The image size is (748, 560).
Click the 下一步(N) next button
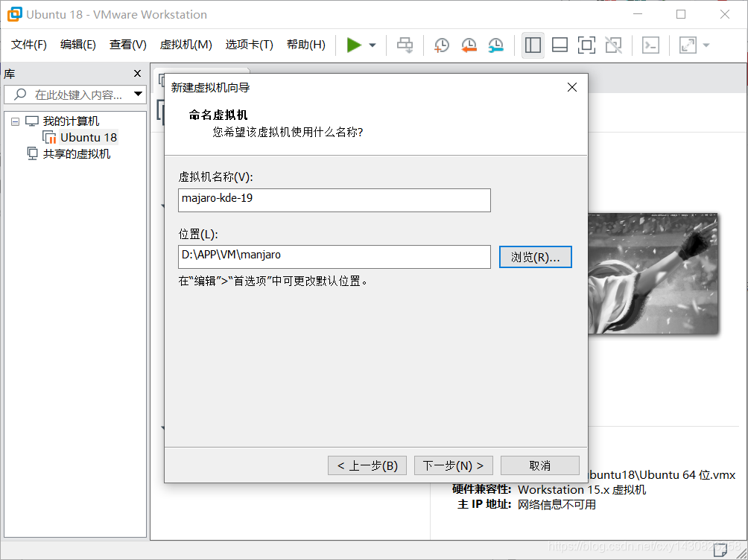[x=453, y=465]
